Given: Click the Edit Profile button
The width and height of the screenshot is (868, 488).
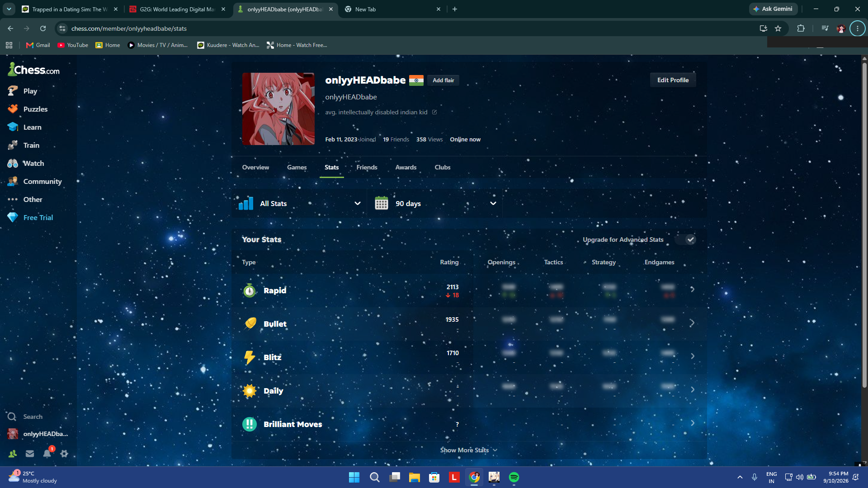Looking at the screenshot, I should click(x=673, y=80).
